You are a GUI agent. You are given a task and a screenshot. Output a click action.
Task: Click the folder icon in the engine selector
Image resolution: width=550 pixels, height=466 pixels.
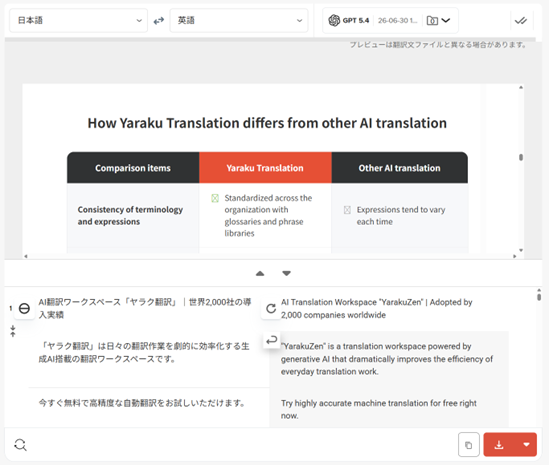[432, 21]
